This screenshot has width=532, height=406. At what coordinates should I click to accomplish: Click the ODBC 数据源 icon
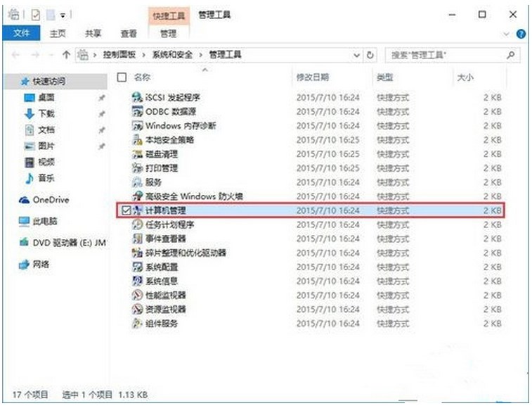(x=138, y=111)
